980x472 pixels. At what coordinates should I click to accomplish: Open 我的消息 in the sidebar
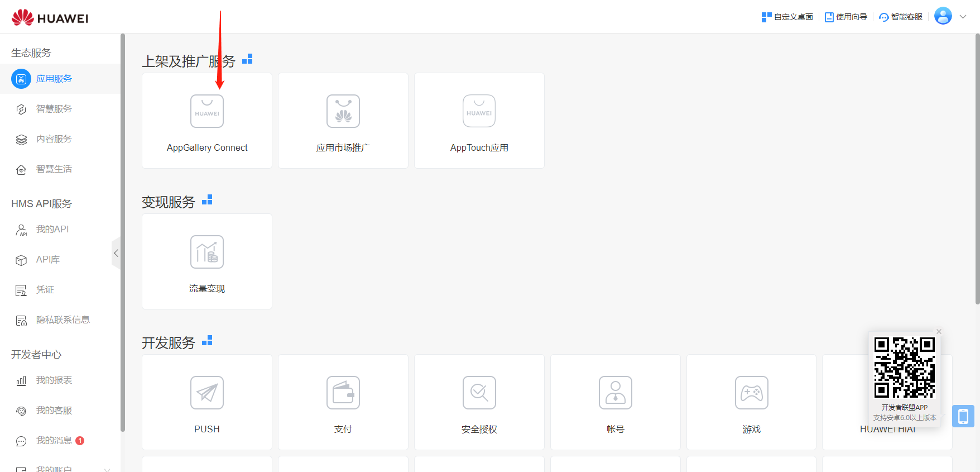(x=60, y=441)
